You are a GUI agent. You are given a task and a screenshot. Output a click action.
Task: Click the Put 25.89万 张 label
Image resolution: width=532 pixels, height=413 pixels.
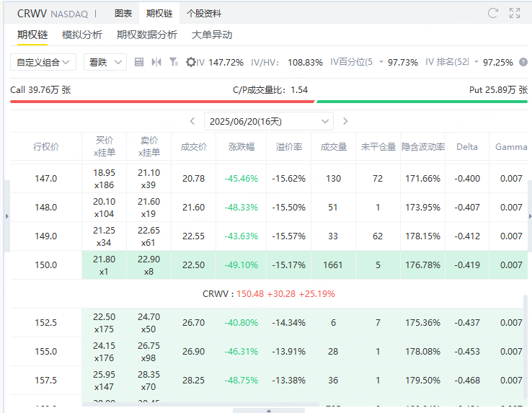pyautogui.click(x=498, y=90)
